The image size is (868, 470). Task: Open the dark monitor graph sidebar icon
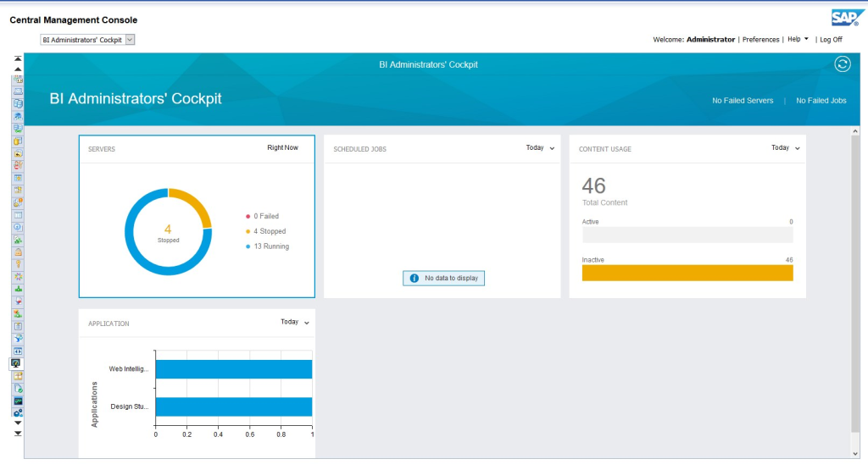coord(19,401)
